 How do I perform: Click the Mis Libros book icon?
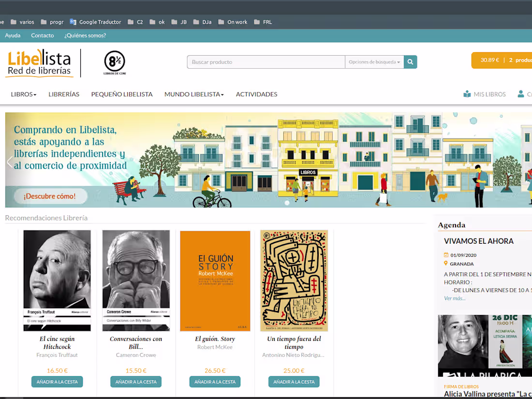tap(467, 94)
